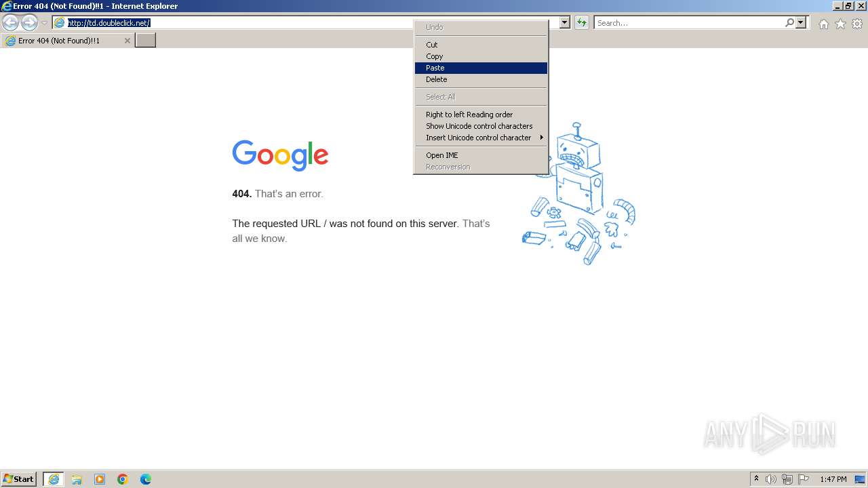Click the volume speaker tray icon
Screen dimensions: 868x488
point(771,479)
